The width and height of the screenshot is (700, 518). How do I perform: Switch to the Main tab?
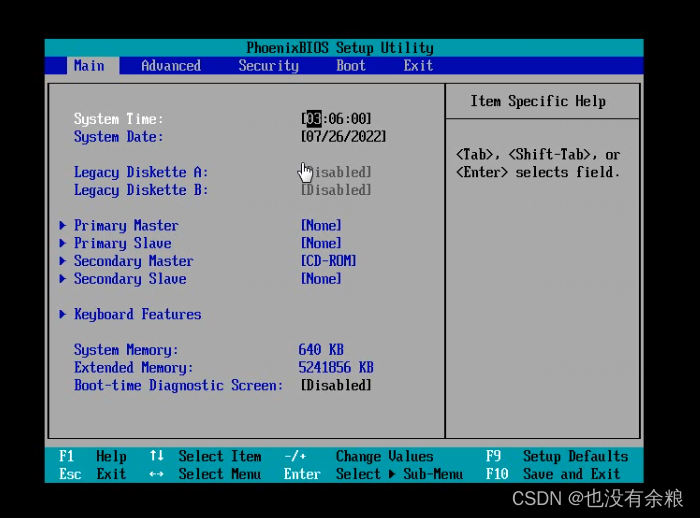[93, 66]
